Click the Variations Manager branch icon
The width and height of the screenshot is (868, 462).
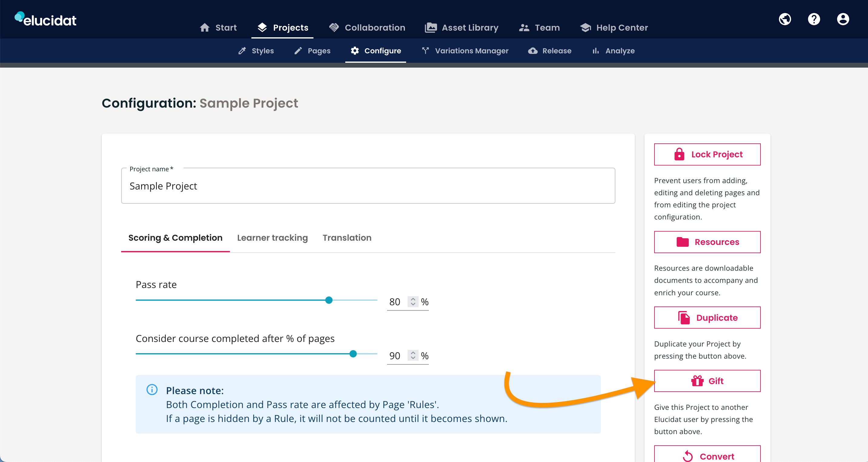click(x=425, y=51)
